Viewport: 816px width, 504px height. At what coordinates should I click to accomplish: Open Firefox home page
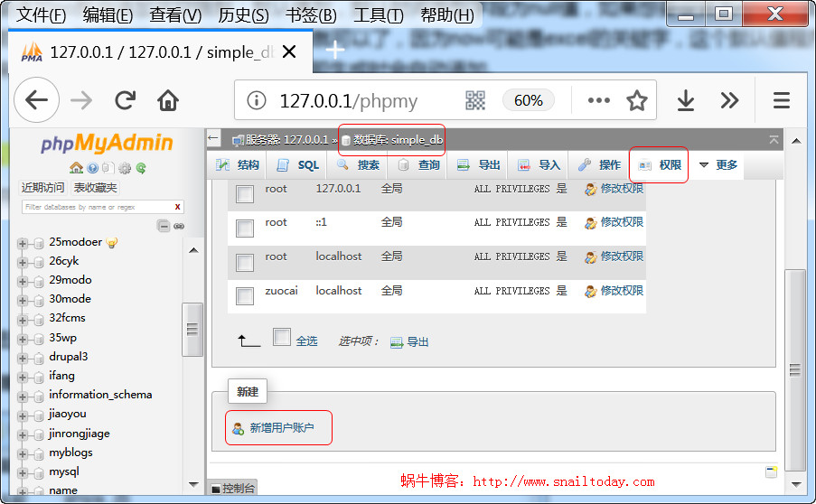(168, 100)
